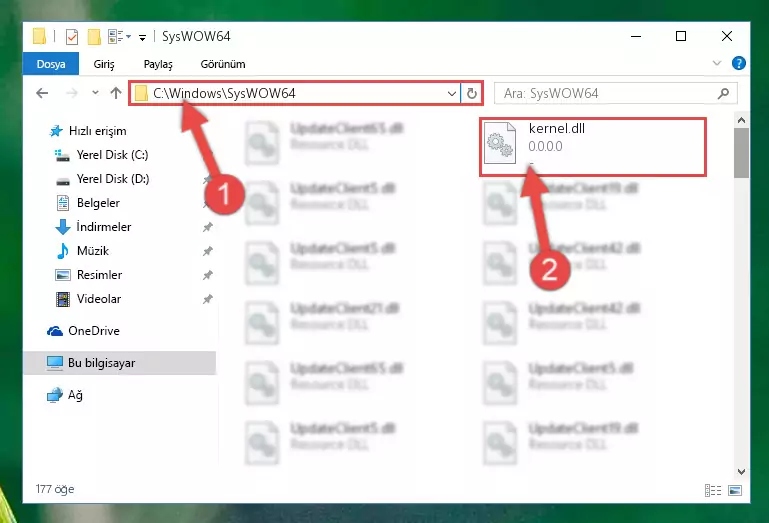The height and width of the screenshot is (523, 769).
Task: Click the Müzik note icon
Action: [63, 251]
